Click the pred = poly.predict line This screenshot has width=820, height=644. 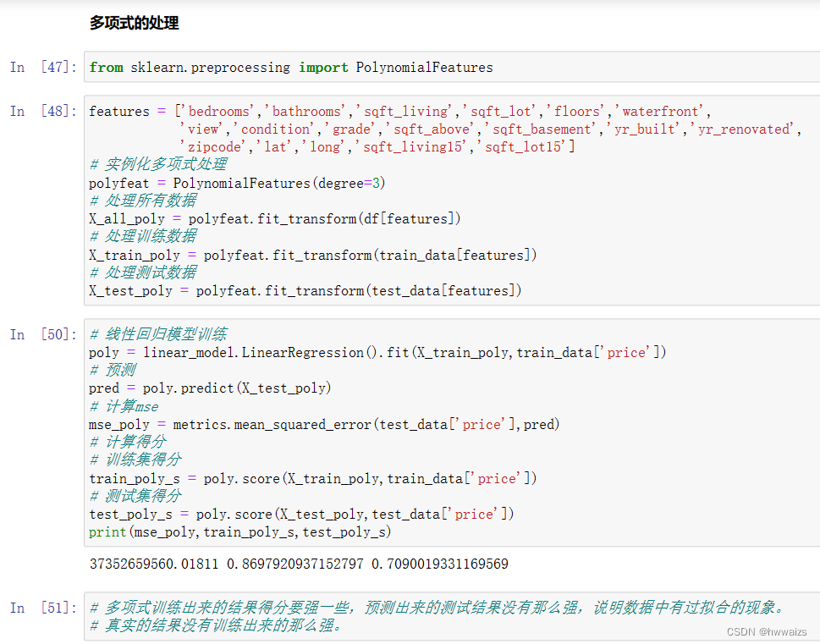(x=210, y=388)
